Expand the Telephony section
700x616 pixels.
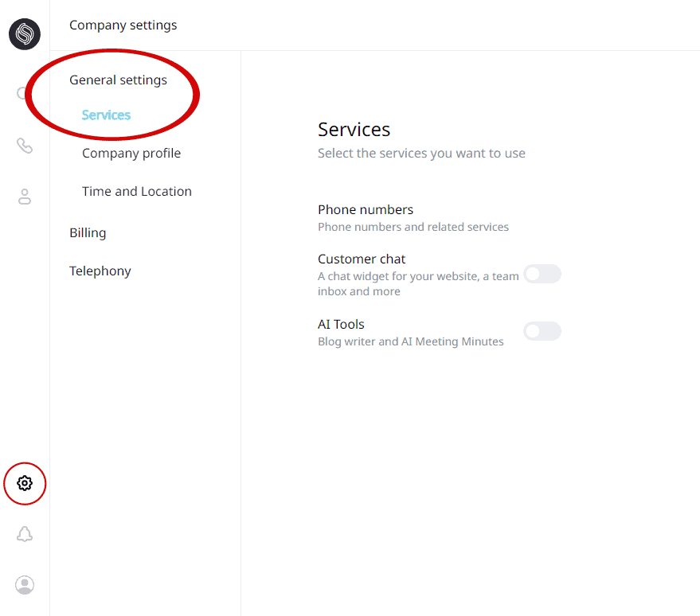(100, 271)
